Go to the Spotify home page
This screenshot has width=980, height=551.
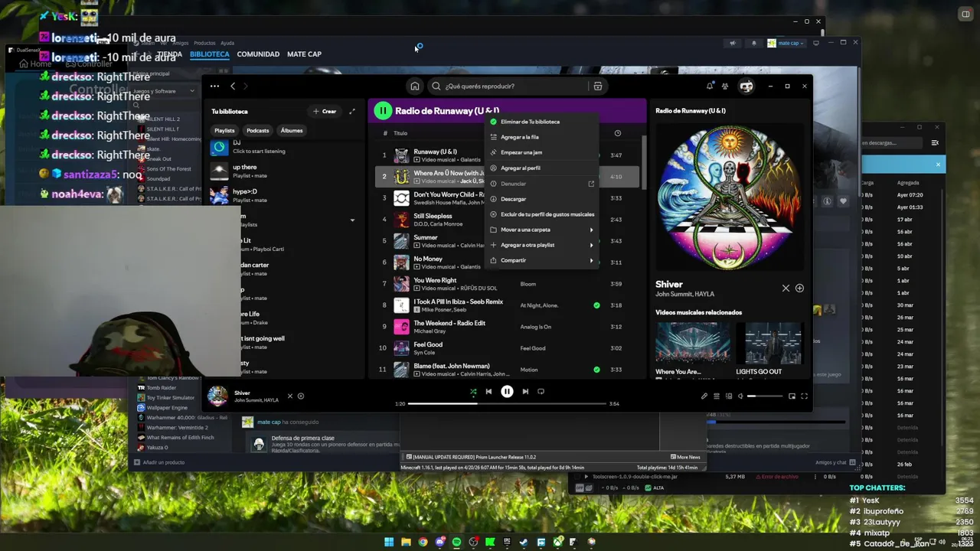[414, 86]
